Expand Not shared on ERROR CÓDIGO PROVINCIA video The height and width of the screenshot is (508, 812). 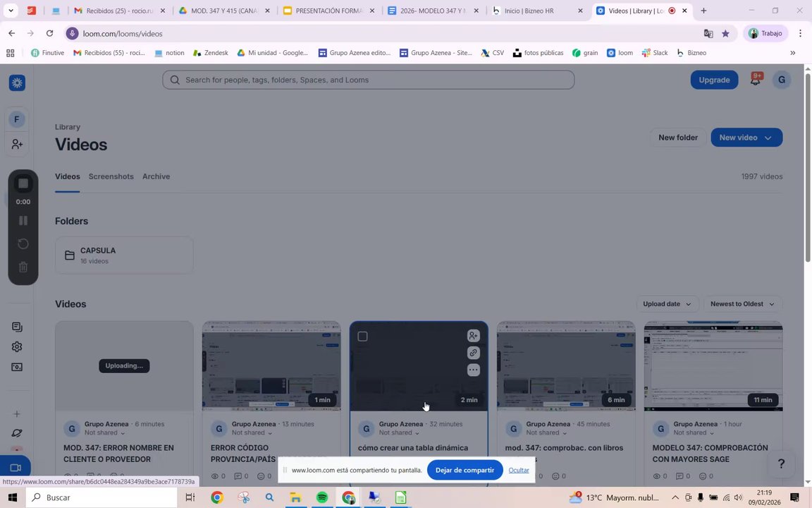click(x=252, y=433)
